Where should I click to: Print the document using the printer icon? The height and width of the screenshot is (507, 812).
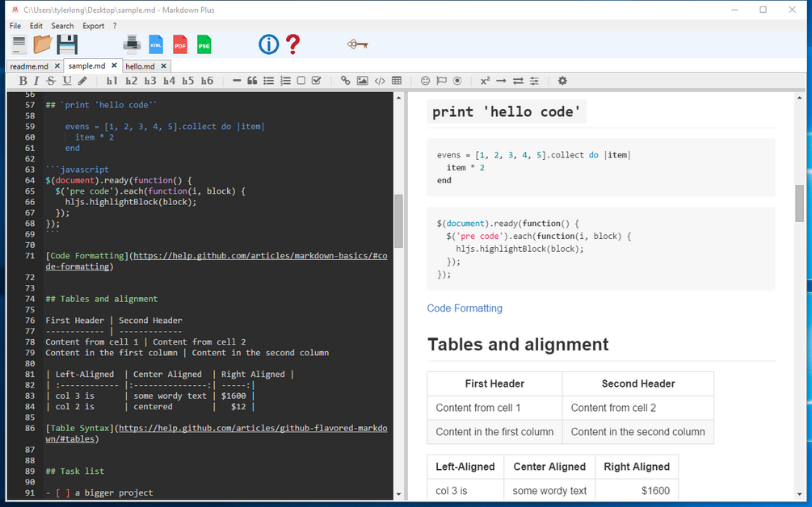click(x=132, y=44)
